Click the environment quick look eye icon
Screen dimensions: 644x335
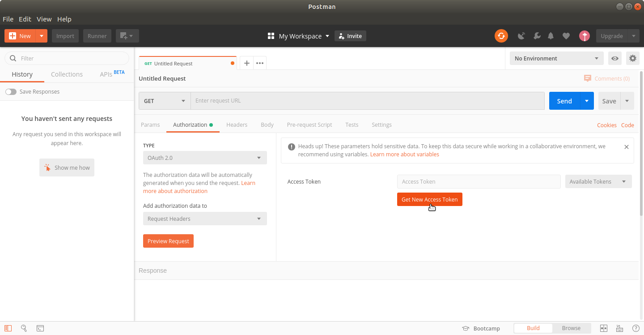[x=615, y=58]
